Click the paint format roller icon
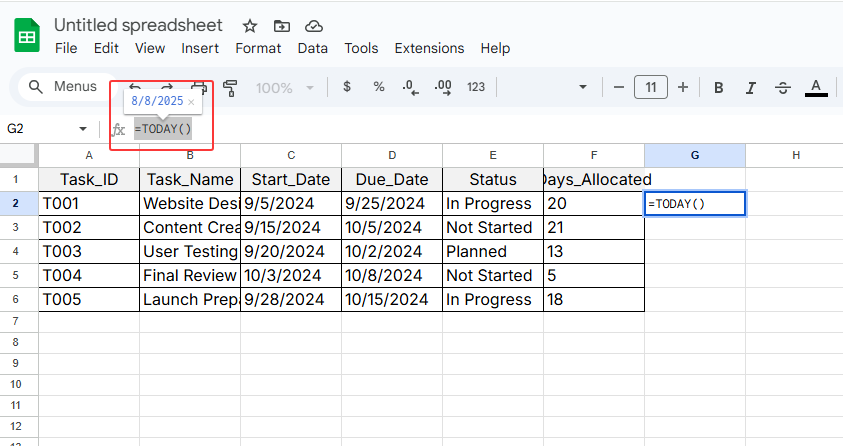Screen dimensions: 843x446 point(231,87)
